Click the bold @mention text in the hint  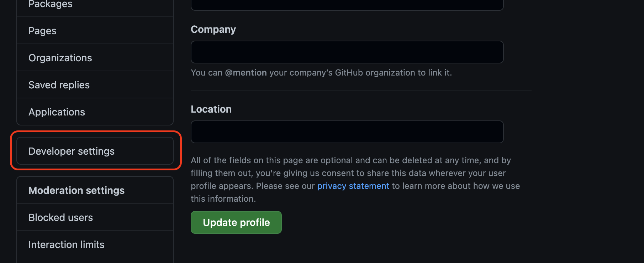pos(246,73)
